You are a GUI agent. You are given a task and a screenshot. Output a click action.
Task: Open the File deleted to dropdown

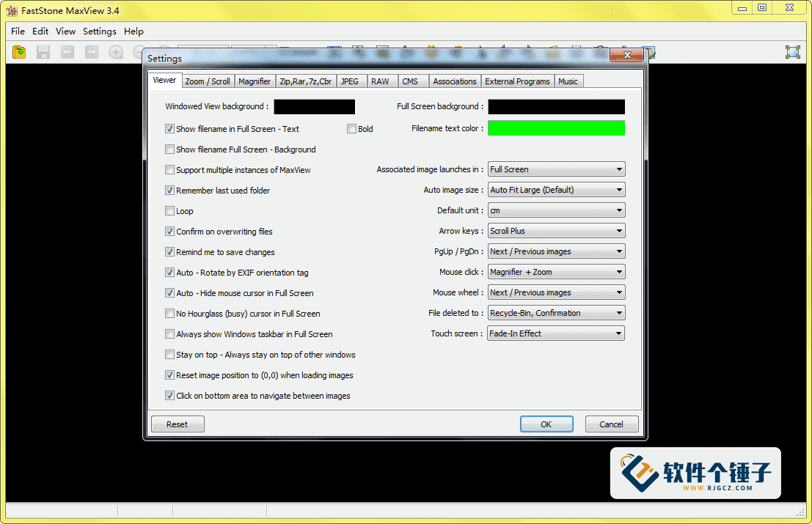tap(556, 313)
